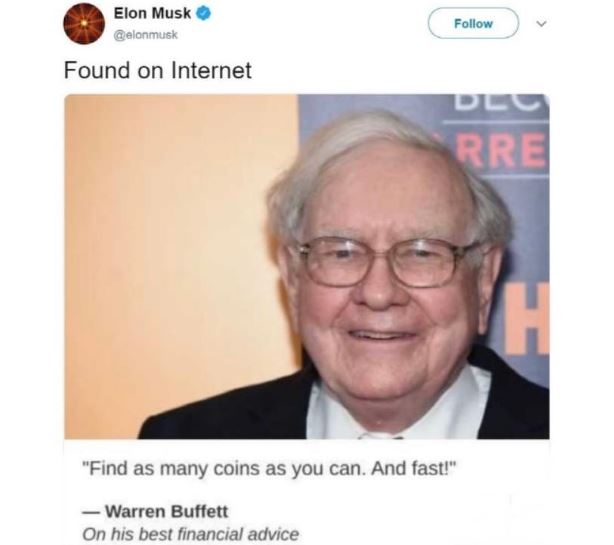Click the cut-off gray text at the photo's top
Screen dimensions: 614x545
(502, 103)
